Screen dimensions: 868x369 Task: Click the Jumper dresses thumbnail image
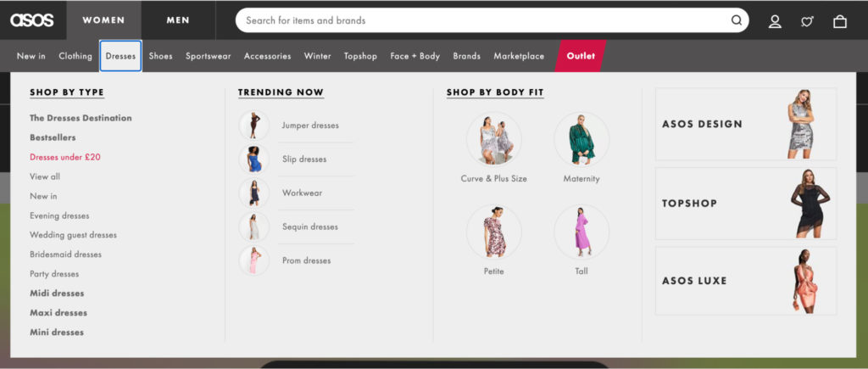pos(254,126)
